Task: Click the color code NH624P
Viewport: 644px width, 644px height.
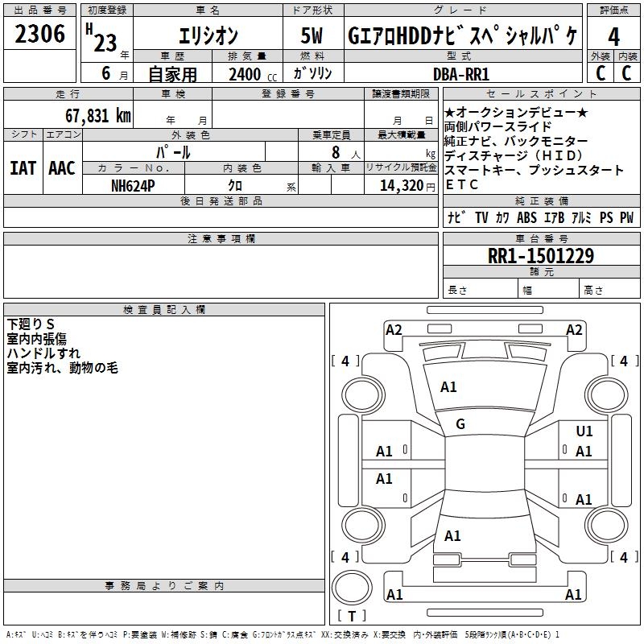Action: pyautogui.click(x=133, y=185)
